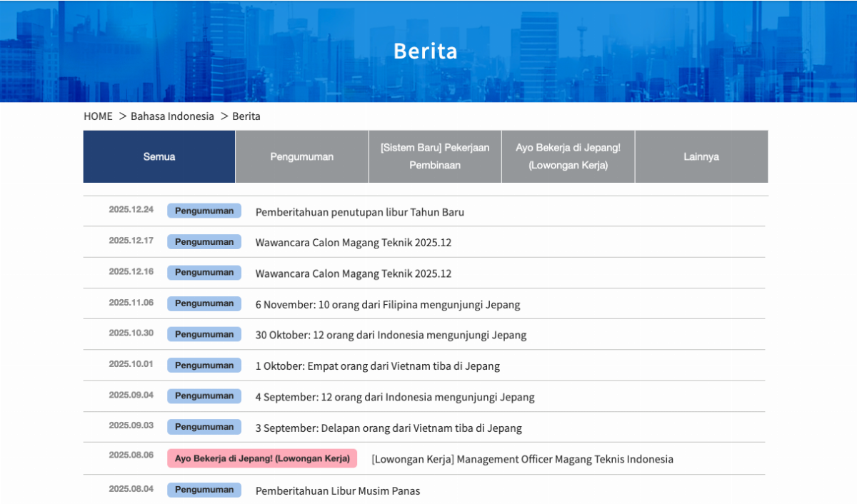This screenshot has width=857, height=504.
Task: Read the 6 November Filipina visit news
Action: [388, 305]
